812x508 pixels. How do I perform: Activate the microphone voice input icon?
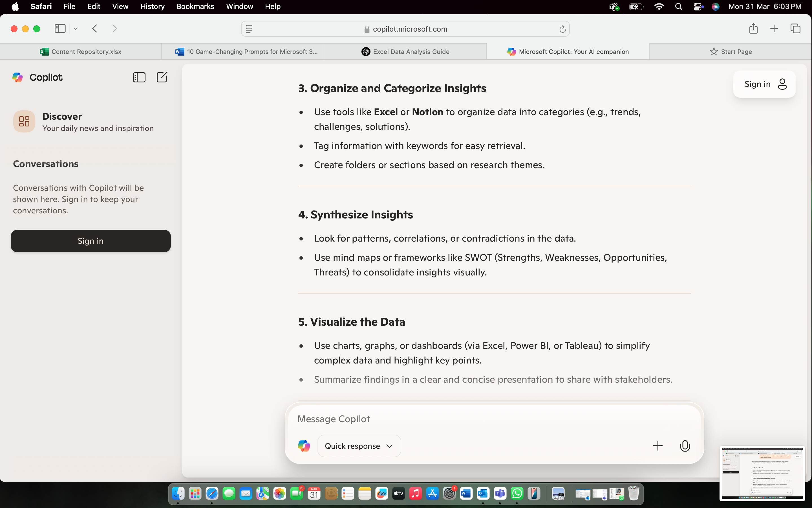click(x=685, y=446)
